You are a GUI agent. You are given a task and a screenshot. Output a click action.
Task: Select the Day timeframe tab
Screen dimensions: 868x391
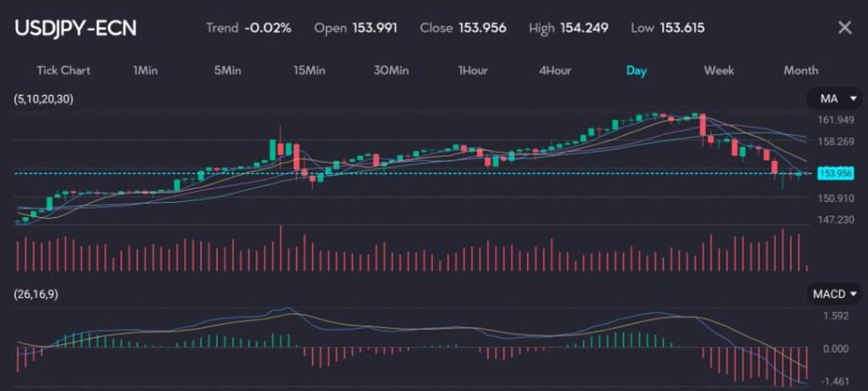coord(637,70)
